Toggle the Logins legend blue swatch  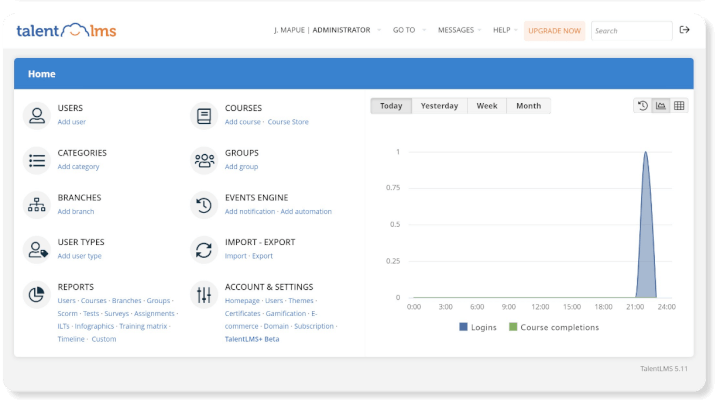click(463, 327)
